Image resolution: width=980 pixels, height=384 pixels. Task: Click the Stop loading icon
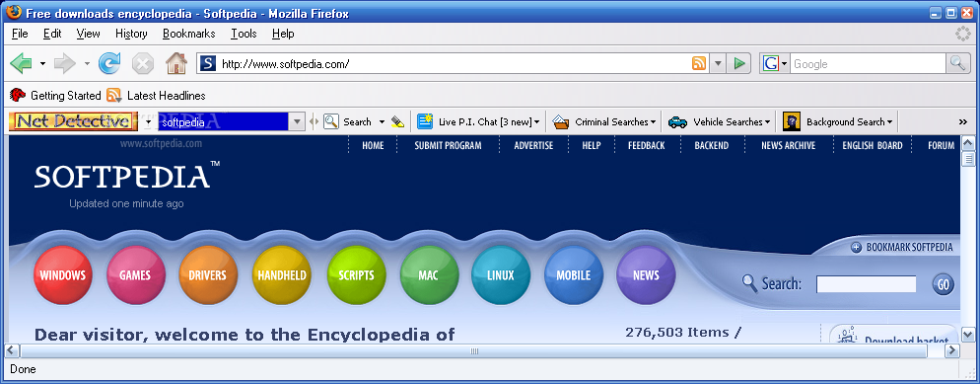pos(143,63)
